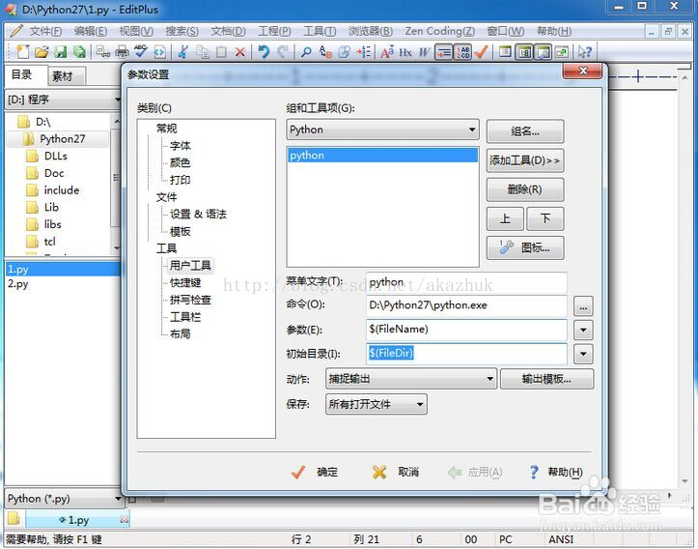Select 2.py in the file list
Viewport: 698px width, 549px height.
(18, 284)
